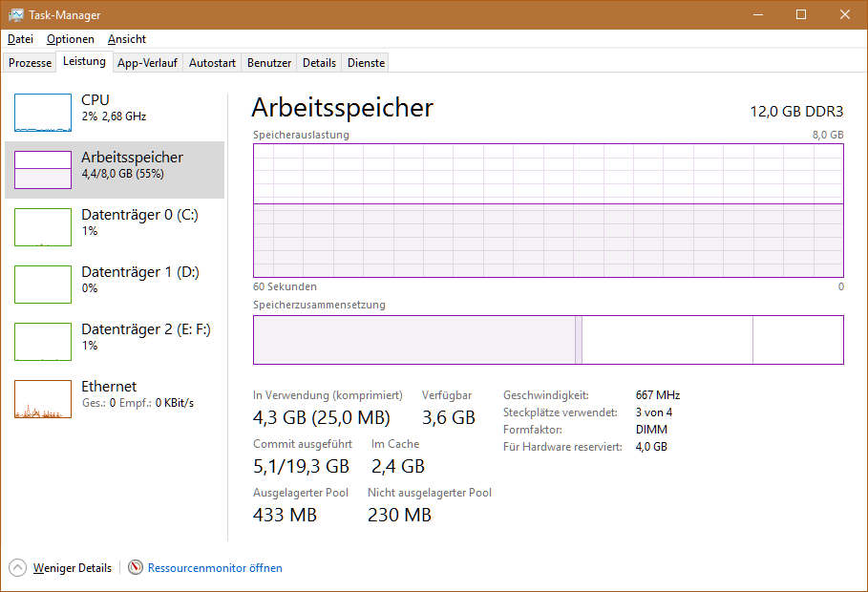The height and width of the screenshot is (592, 868).
Task: Click the Ges.: 0 Empf.: 0 KBit/s text
Action: tap(138, 403)
